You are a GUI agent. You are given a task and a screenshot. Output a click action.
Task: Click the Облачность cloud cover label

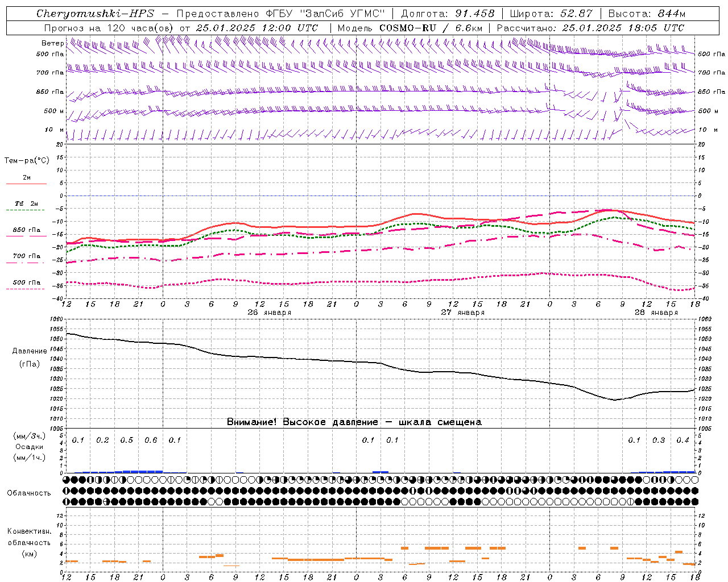[29, 493]
